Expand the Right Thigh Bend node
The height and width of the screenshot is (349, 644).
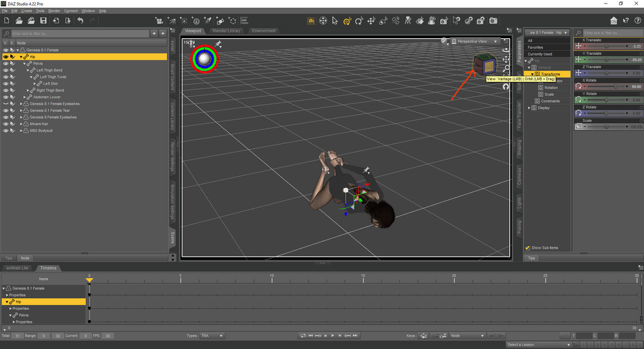(x=28, y=91)
